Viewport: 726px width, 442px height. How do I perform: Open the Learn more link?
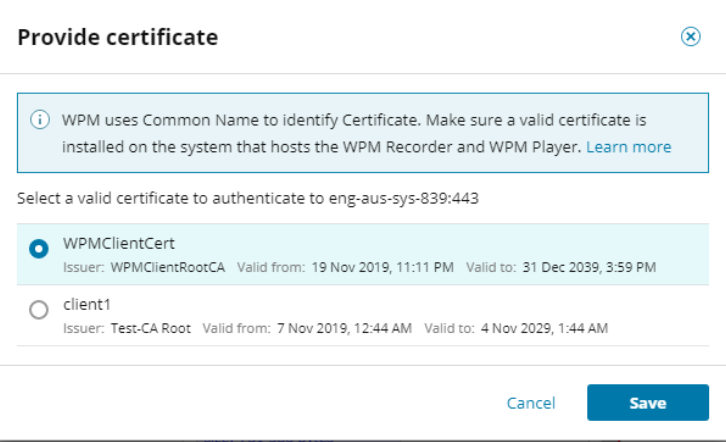tap(628, 147)
